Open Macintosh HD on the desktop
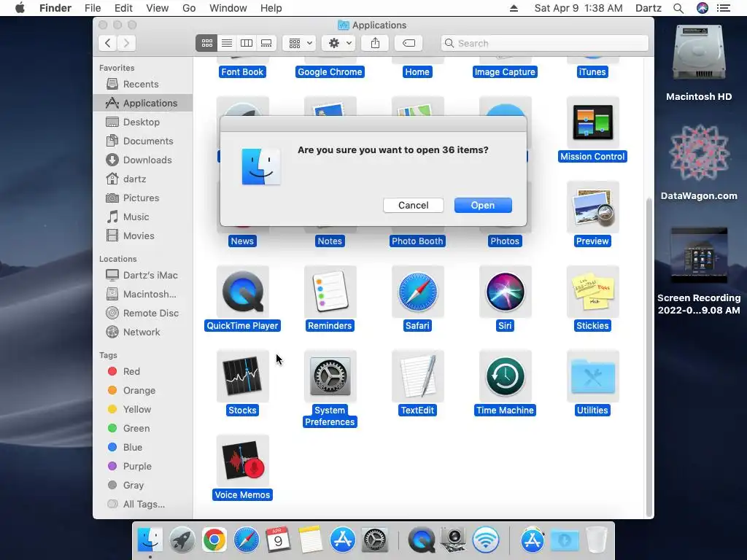 click(x=698, y=53)
